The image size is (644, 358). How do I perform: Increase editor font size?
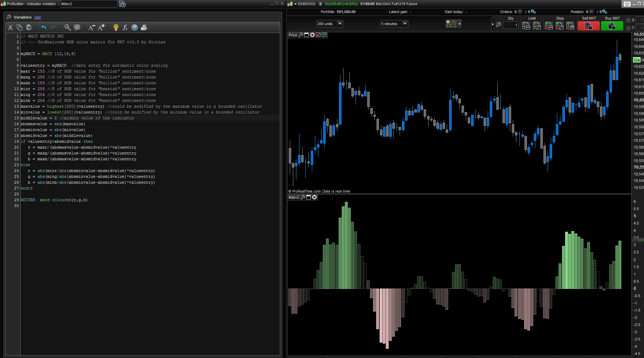101,28
